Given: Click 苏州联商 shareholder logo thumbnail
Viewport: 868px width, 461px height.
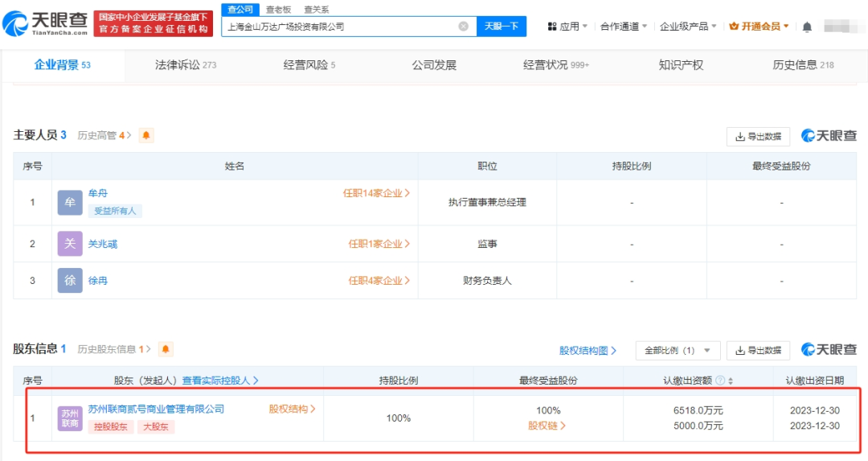Looking at the screenshot, I should (x=70, y=418).
